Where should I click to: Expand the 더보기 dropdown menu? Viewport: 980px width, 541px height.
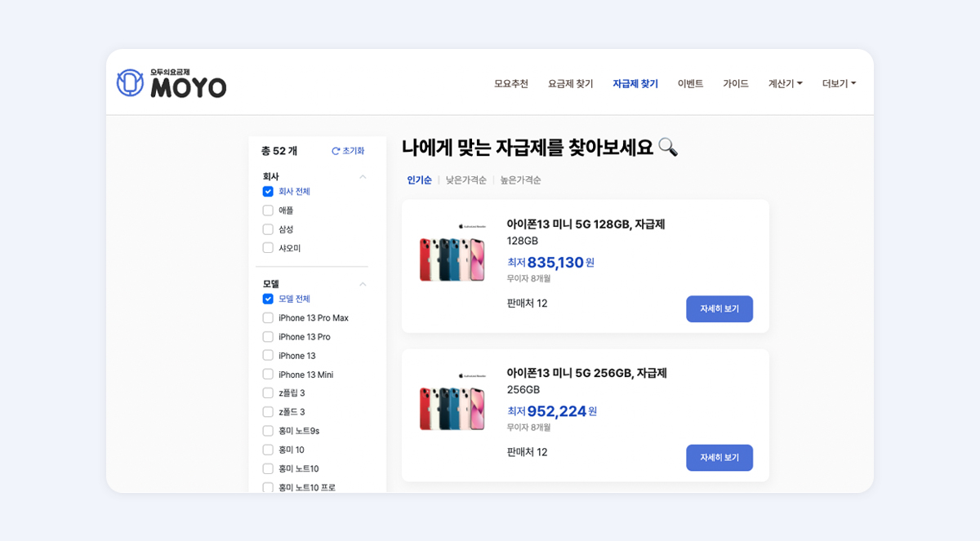click(x=840, y=83)
